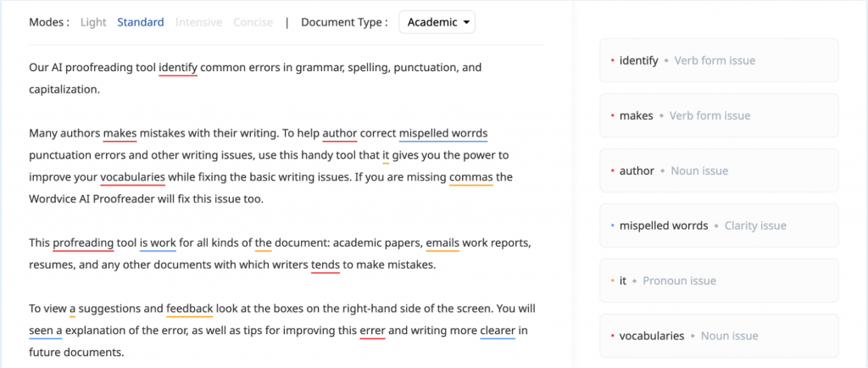
Task: Open the 'vocabularies' noun issue card
Action: [719, 336]
